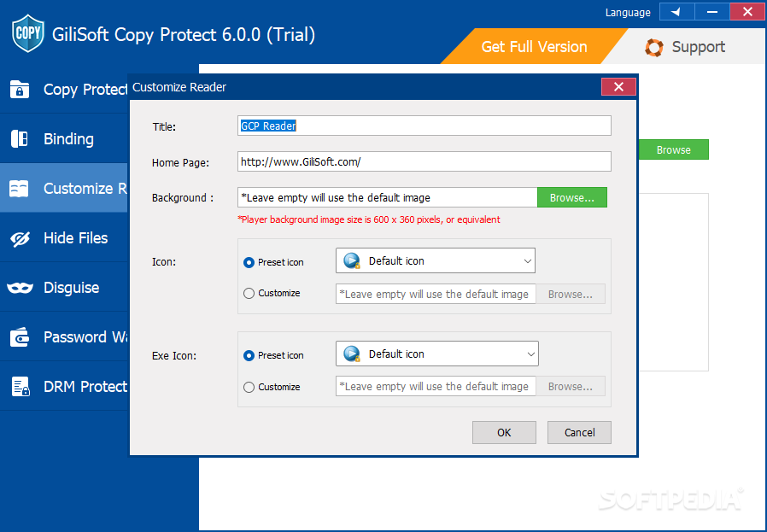Click the Hide Files crossed-eye icon
Image resolution: width=767 pixels, height=532 pixels.
20,238
